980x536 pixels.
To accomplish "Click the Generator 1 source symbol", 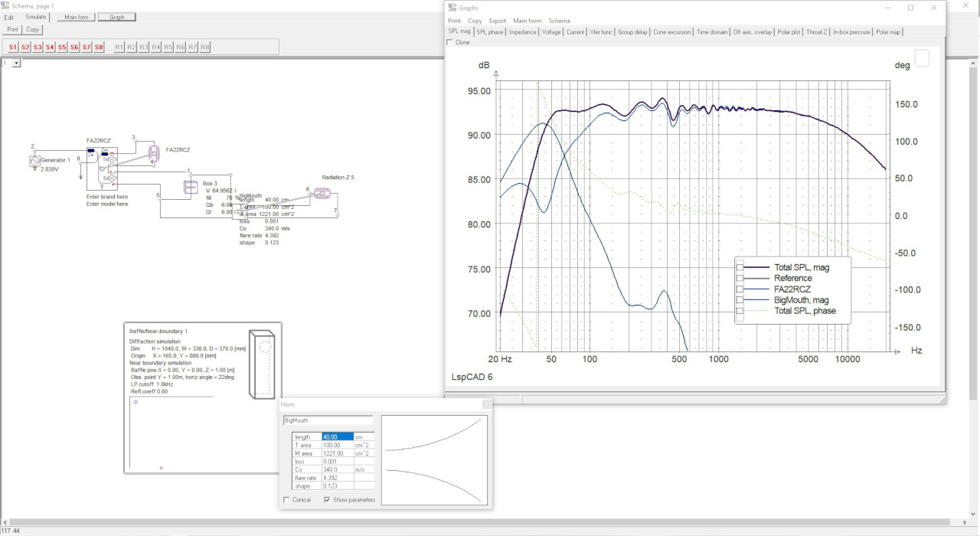I will (34, 161).
